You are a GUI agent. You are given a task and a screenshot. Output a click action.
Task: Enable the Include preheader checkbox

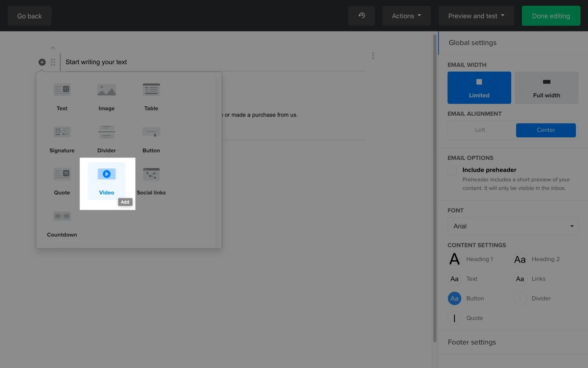[452, 170]
